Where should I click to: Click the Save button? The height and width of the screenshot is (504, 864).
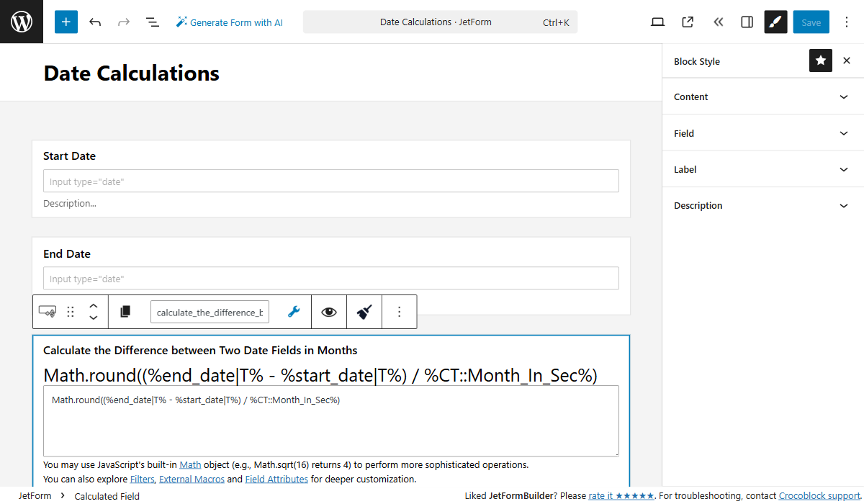[x=811, y=22]
